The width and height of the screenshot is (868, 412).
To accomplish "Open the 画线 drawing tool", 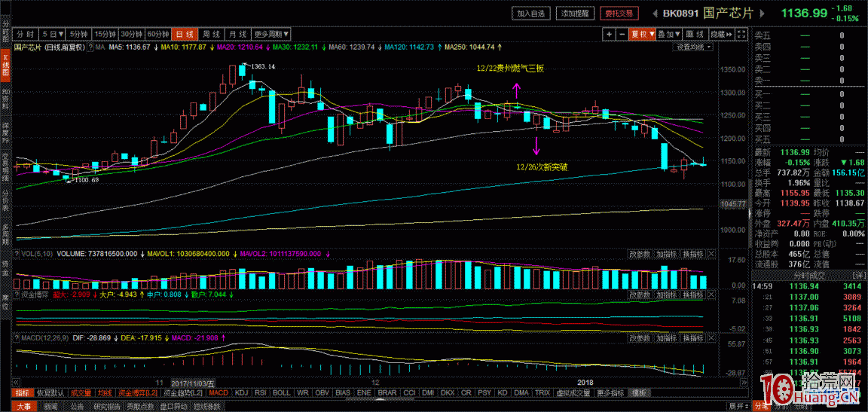I will [695, 35].
